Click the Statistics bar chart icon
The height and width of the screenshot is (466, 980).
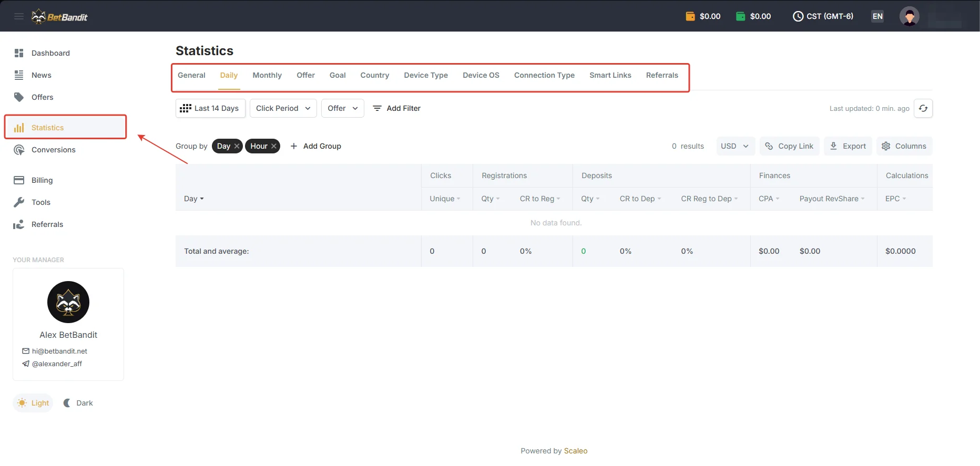(x=19, y=128)
